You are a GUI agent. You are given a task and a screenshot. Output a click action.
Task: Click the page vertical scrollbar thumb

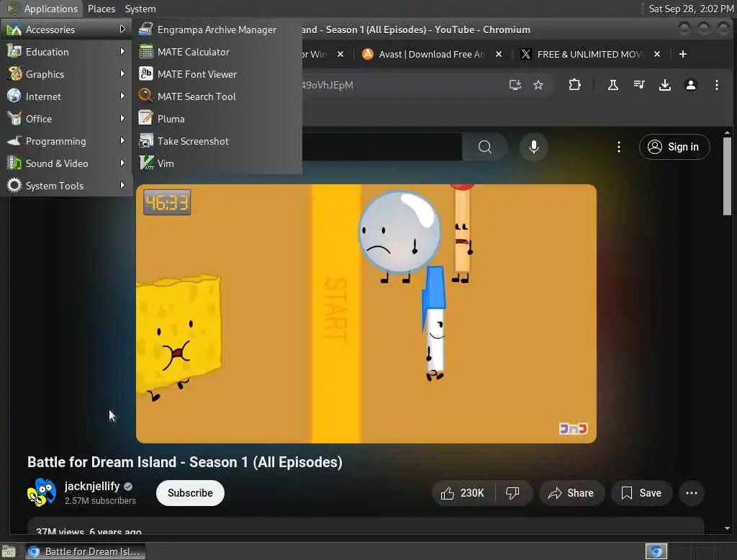pyautogui.click(x=727, y=176)
